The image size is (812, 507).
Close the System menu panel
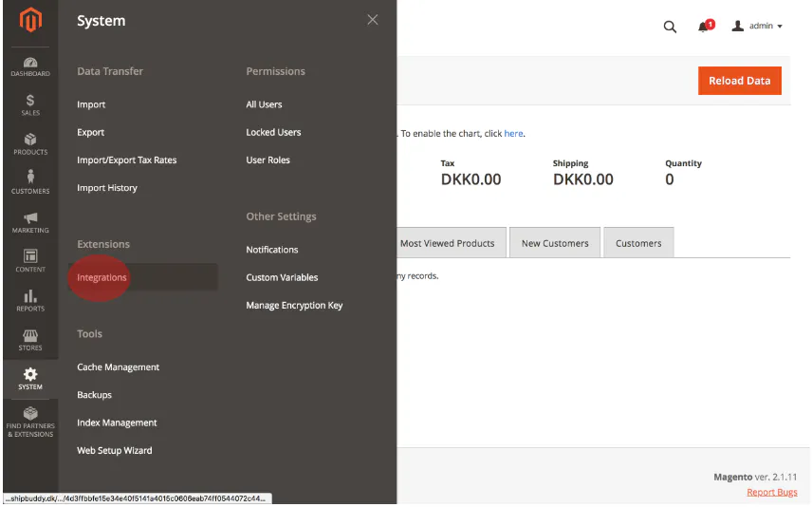click(x=373, y=20)
